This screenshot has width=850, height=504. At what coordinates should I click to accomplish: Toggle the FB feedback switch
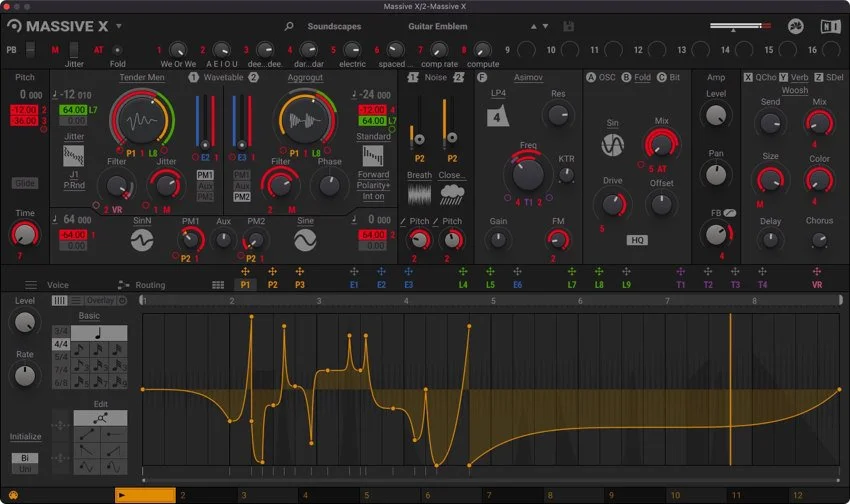730,213
